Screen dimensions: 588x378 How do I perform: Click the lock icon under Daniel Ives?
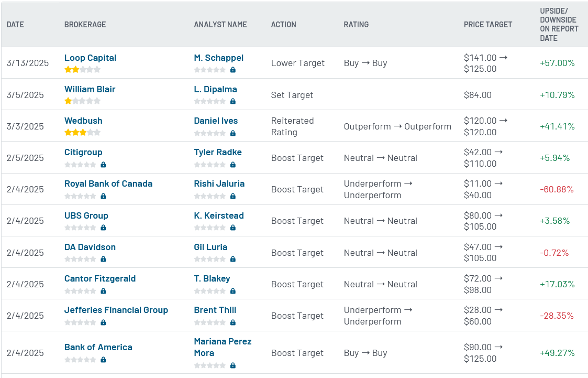[233, 133]
